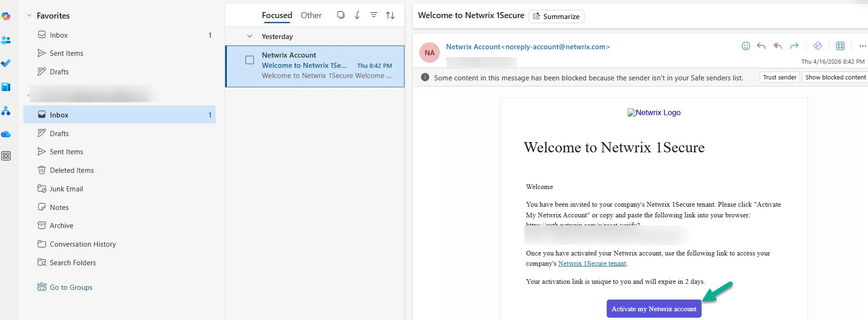
Task: Open the Sort arrows icon in message list
Action: pyautogui.click(x=391, y=15)
